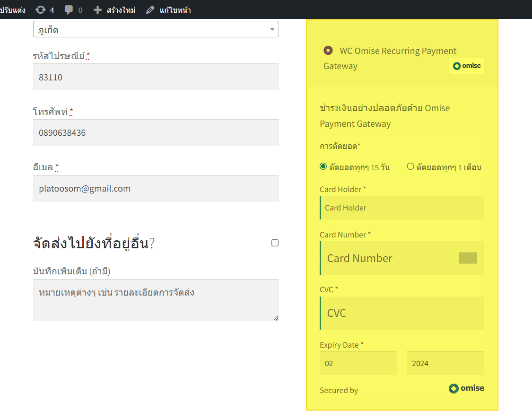532x420 pixels.
Task: Focus the CVC input field
Action: pyautogui.click(x=402, y=313)
